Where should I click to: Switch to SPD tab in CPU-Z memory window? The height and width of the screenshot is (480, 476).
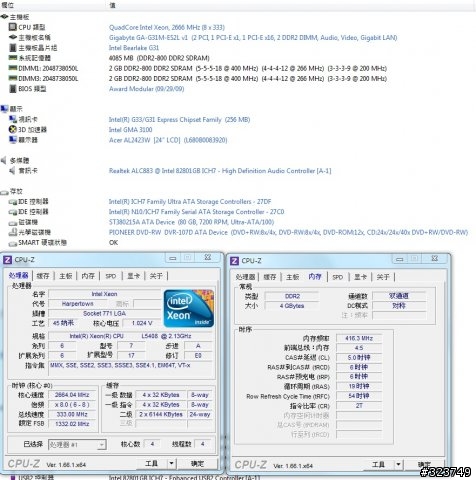coord(338,277)
